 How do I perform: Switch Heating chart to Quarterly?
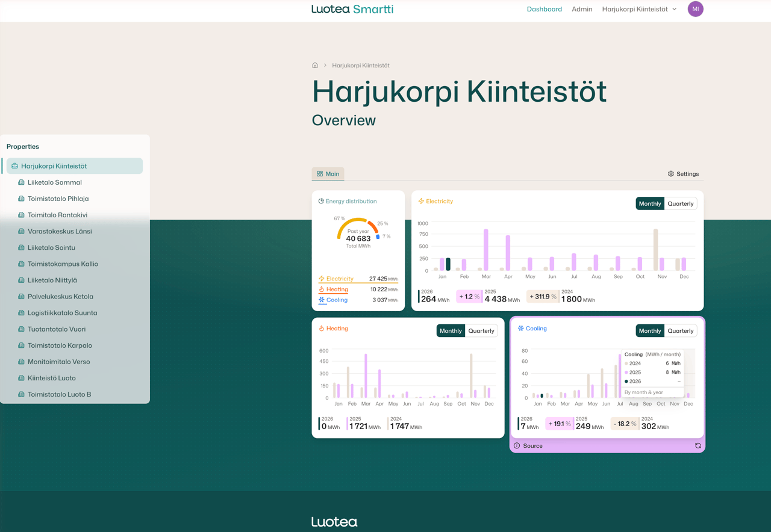point(481,331)
